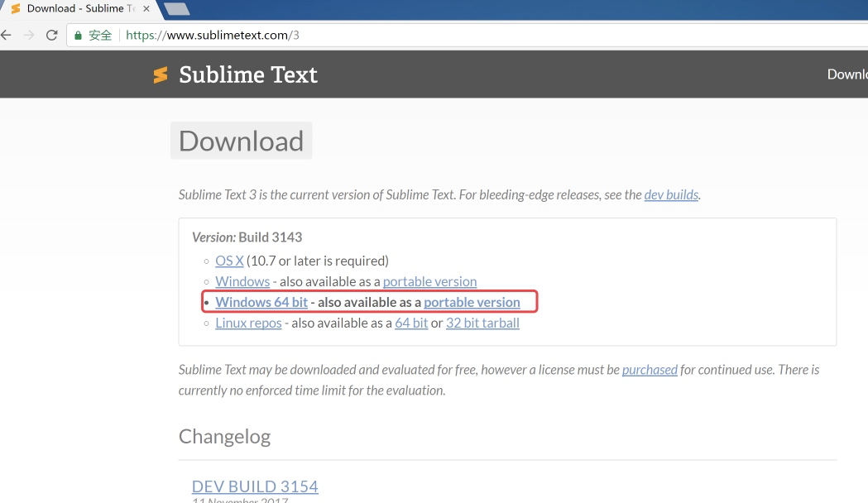868x503 pixels.
Task: Open Windows 64 bit portable version link
Action: coord(472,302)
